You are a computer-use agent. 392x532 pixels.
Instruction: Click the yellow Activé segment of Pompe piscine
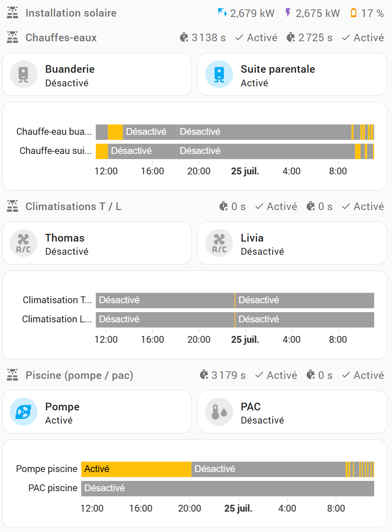pos(136,469)
